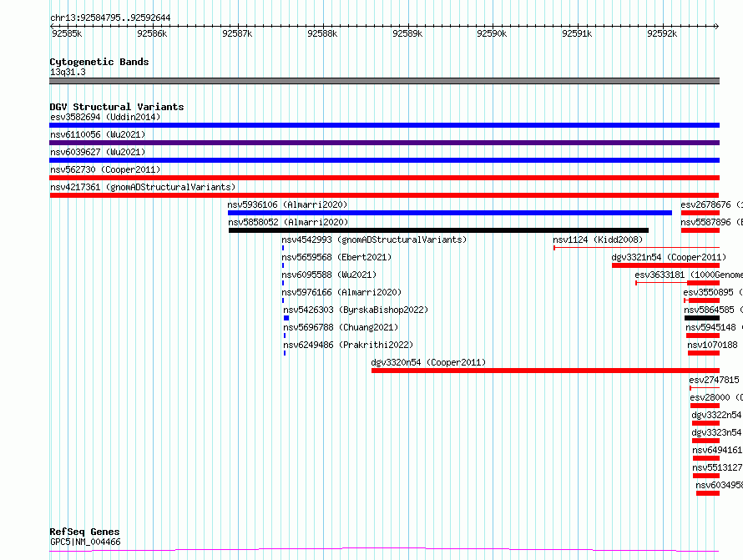This screenshot has height=560, width=743.
Task: Open the DGV Structural Variants track title
Action: [117, 107]
